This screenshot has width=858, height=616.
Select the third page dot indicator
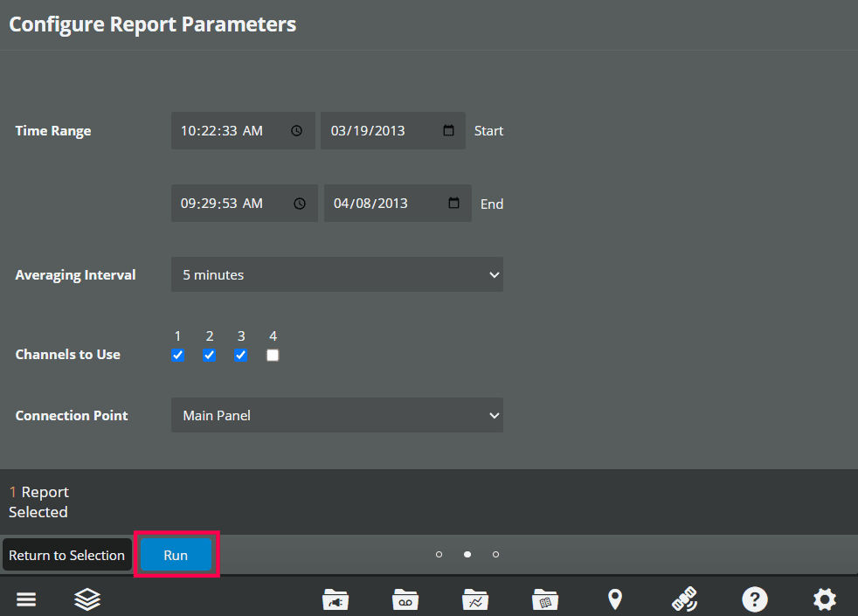click(x=495, y=554)
